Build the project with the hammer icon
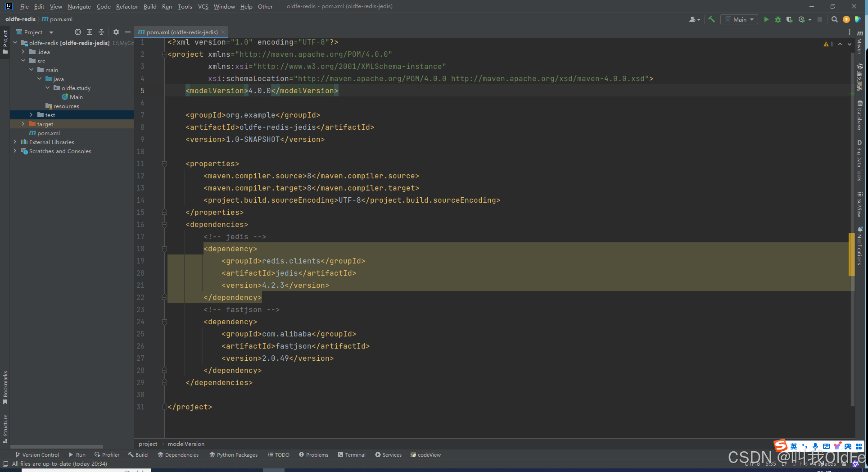Screen dimensions: 868x472 [711, 19]
